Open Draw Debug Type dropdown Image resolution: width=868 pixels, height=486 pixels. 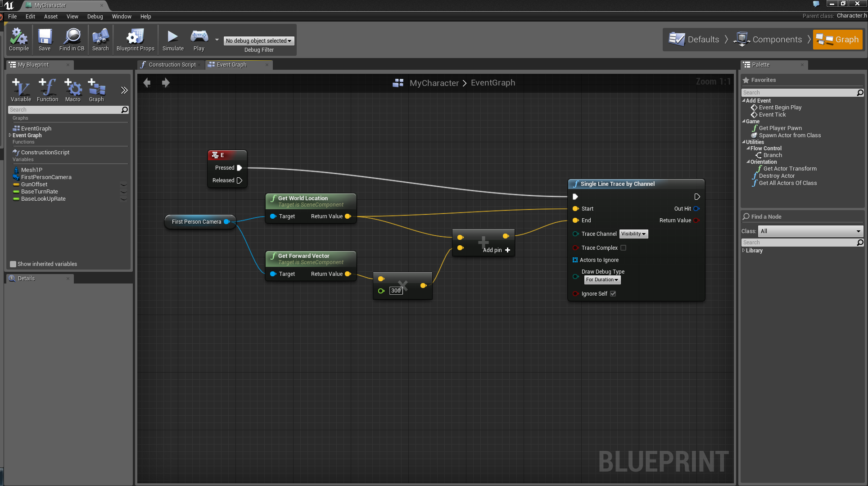pyautogui.click(x=602, y=280)
